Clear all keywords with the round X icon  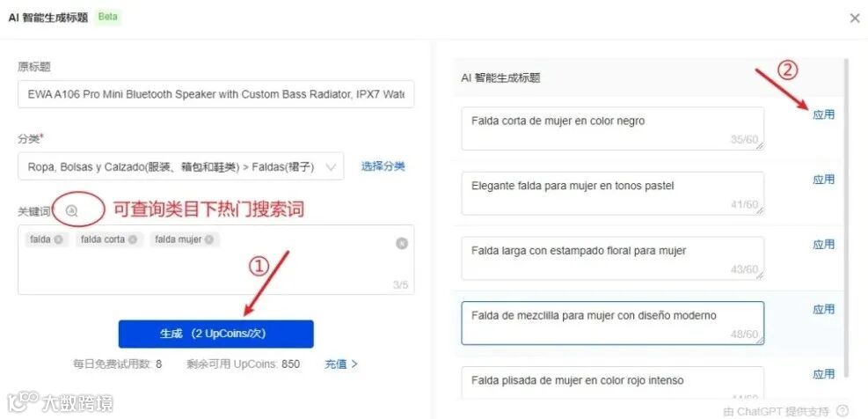point(402,243)
